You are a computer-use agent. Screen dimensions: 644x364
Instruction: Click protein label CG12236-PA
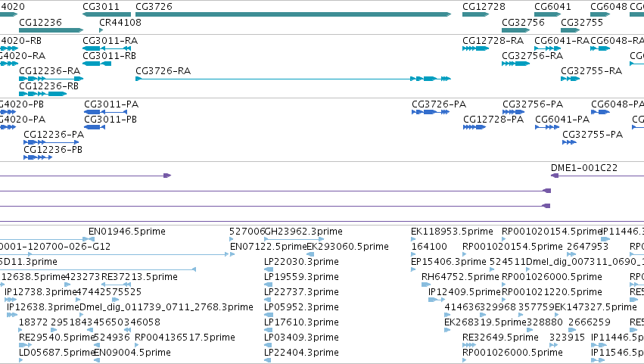point(54,135)
